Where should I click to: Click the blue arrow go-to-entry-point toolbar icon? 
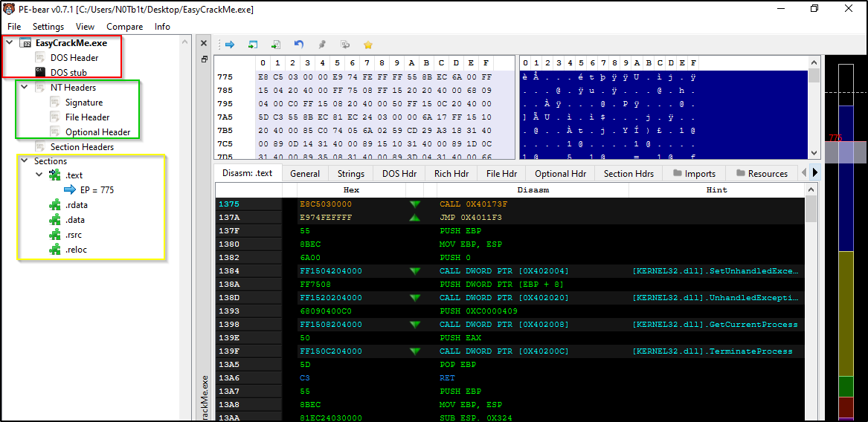(x=229, y=45)
